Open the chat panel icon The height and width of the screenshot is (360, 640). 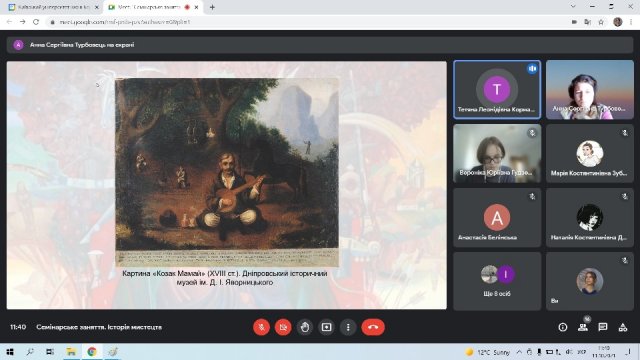pyautogui.click(x=602, y=327)
